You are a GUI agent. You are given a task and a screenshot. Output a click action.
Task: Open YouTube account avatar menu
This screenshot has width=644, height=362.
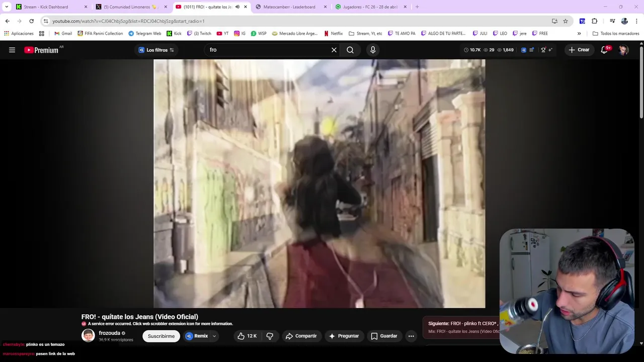623,50
